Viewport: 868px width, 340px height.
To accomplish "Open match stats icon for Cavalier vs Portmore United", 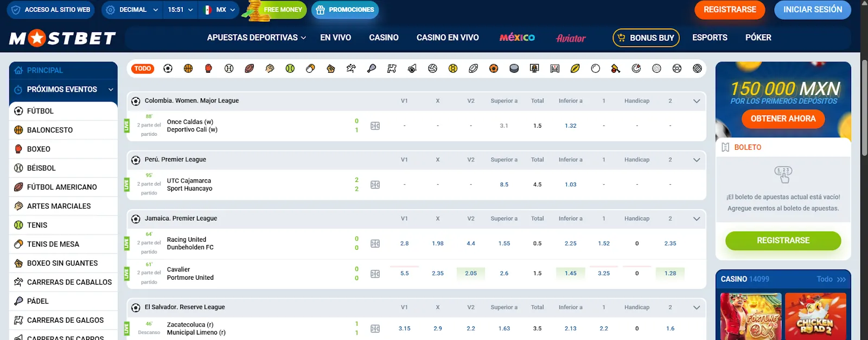I will pyautogui.click(x=375, y=274).
